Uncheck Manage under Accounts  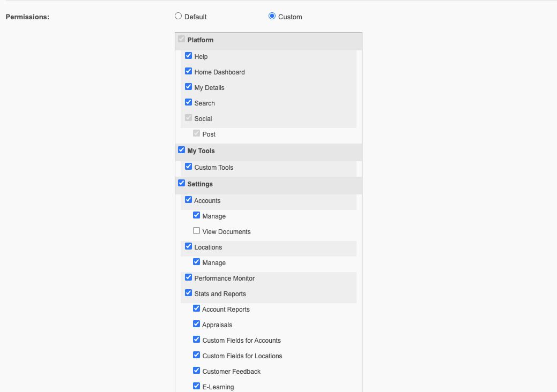[196, 215]
